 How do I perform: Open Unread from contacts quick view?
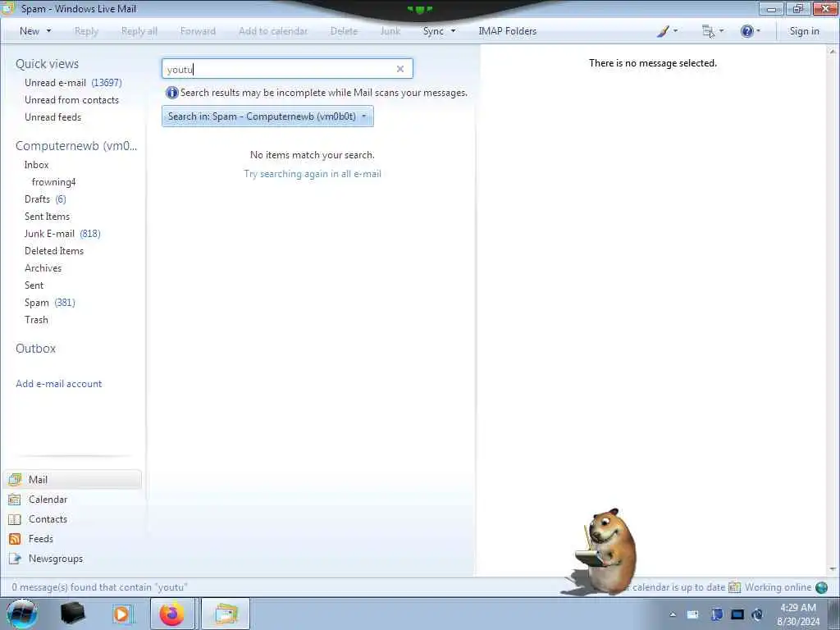click(72, 99)
